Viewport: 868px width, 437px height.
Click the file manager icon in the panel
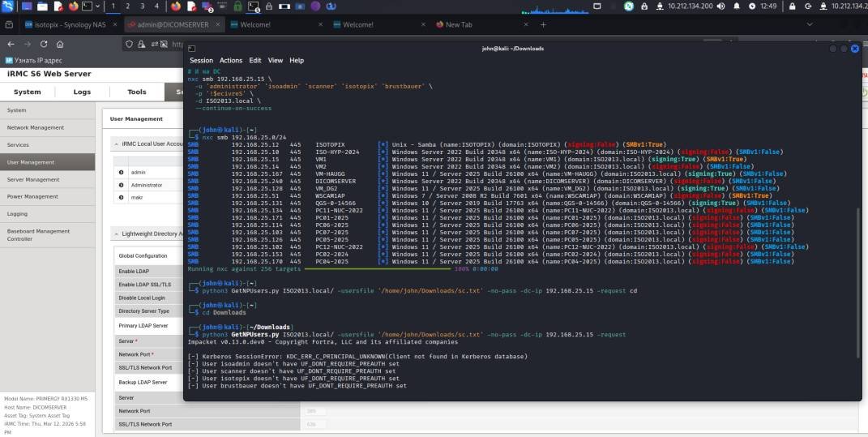tap(43, 6)
